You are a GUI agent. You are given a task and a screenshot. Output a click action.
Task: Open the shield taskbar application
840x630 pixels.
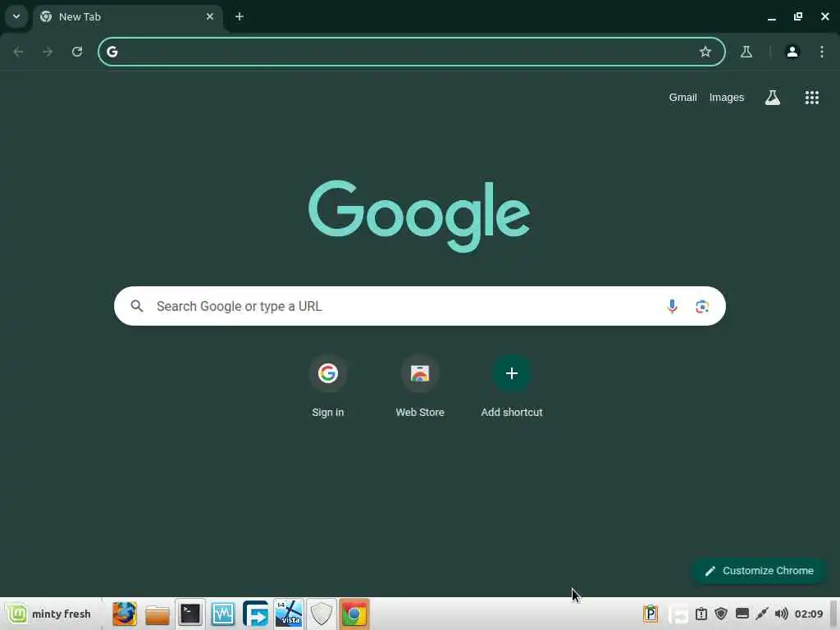click(322, 614)
